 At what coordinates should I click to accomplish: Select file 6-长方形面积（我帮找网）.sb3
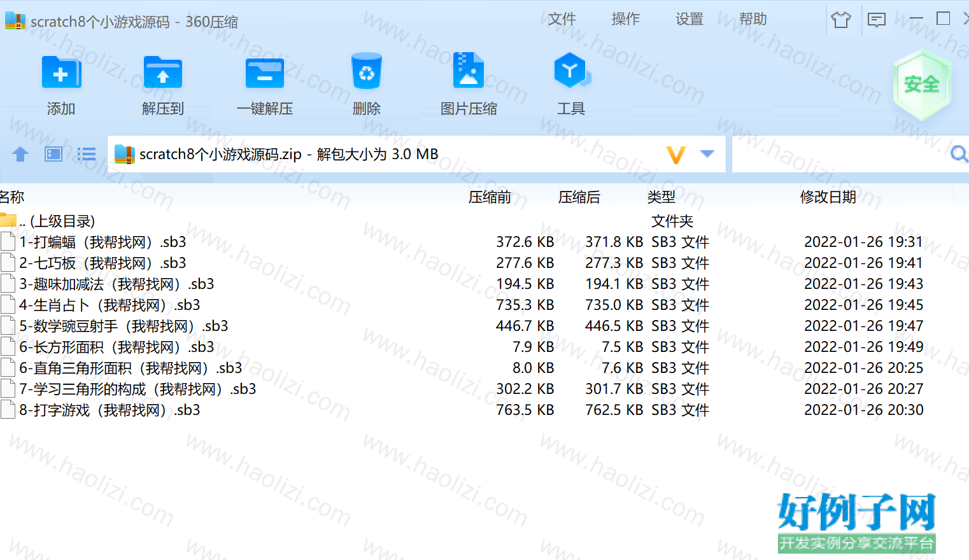[x=117, y=347]
